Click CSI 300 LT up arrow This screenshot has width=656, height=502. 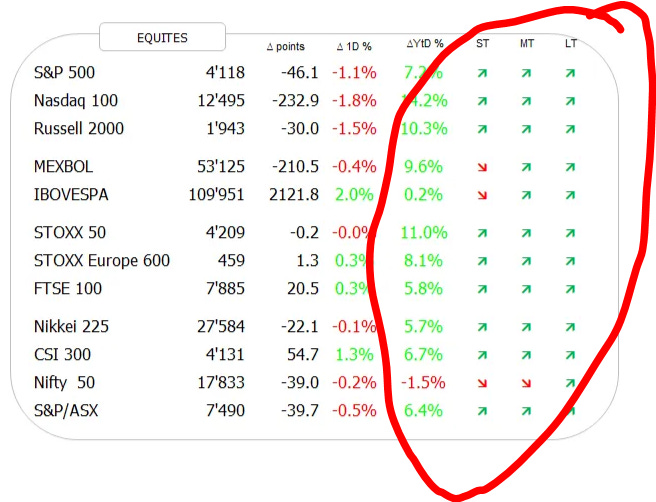click(570, 355)
